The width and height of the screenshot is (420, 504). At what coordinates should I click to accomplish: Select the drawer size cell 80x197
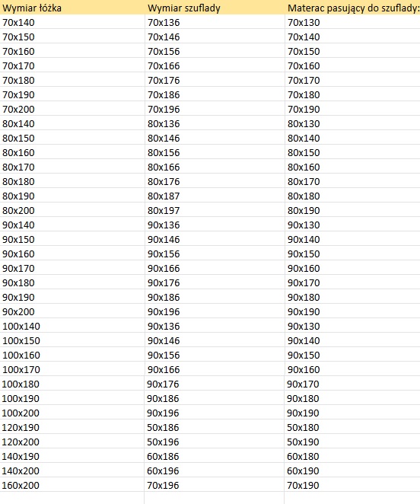tap(215, 210)
